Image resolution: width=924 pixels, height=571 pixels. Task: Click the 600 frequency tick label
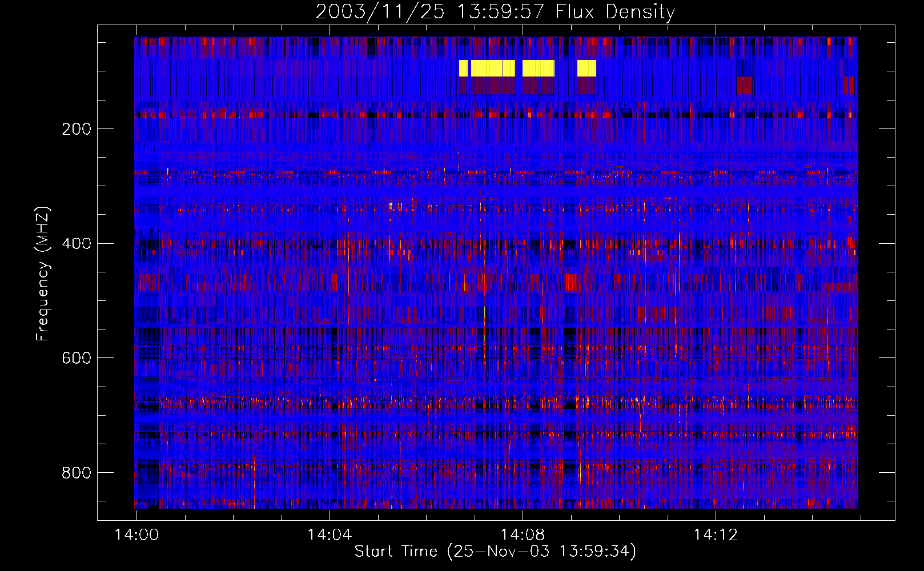tap(77, 358)
